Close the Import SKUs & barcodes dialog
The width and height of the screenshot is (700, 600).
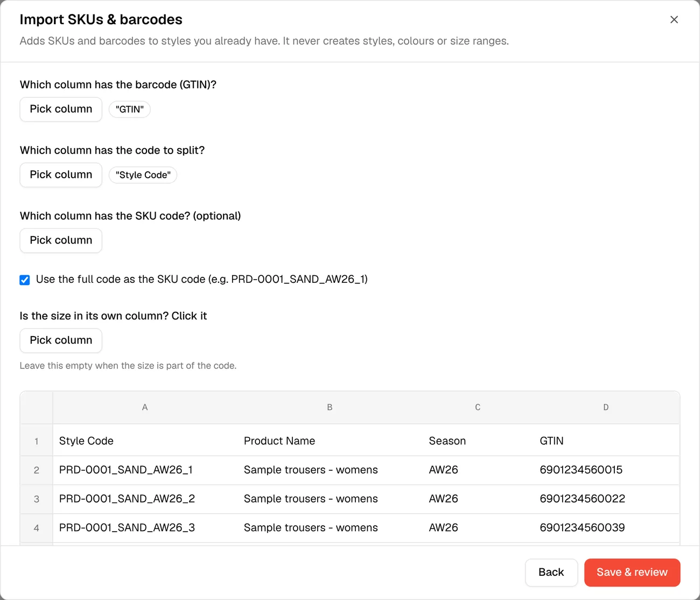674,19
